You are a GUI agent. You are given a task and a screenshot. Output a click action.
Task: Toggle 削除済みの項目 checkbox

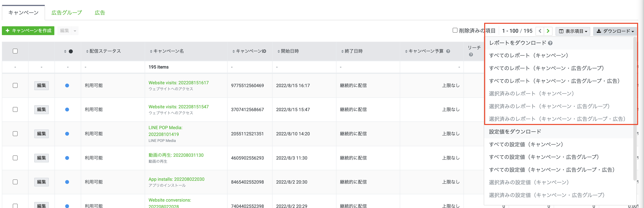pyautogui.click(x=455, y=30)
